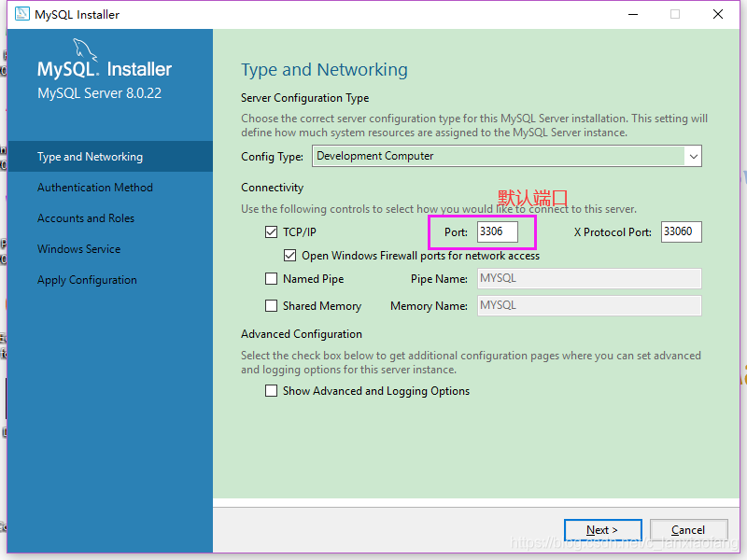Open the Config Type dropdown arrow

693,156
